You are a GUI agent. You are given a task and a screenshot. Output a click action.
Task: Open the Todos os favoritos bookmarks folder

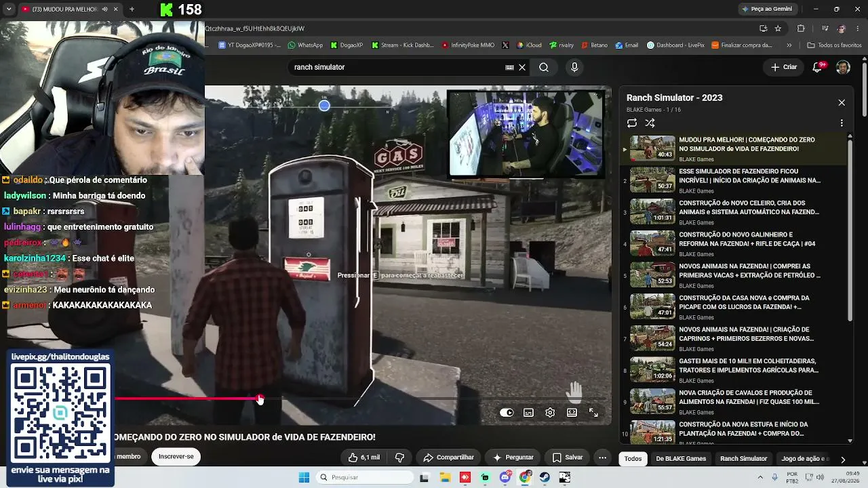click(834, 45)
